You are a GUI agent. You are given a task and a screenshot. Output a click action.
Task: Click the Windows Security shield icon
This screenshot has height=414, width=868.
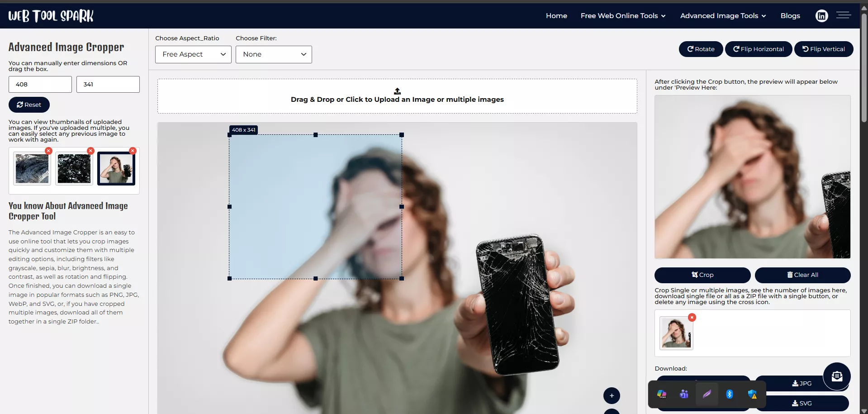752,394
